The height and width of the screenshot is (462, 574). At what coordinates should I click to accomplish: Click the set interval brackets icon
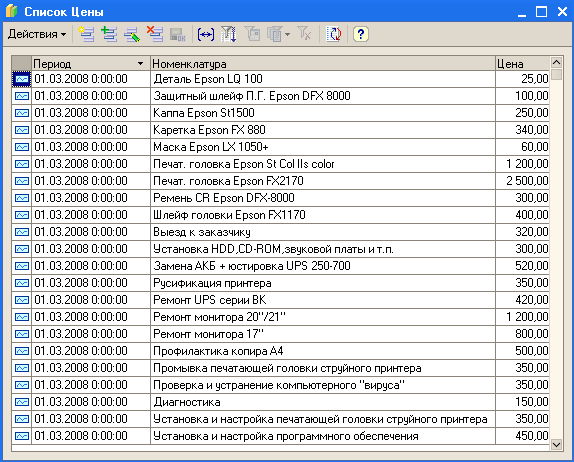pyautogui.click(x=206, y=34)
